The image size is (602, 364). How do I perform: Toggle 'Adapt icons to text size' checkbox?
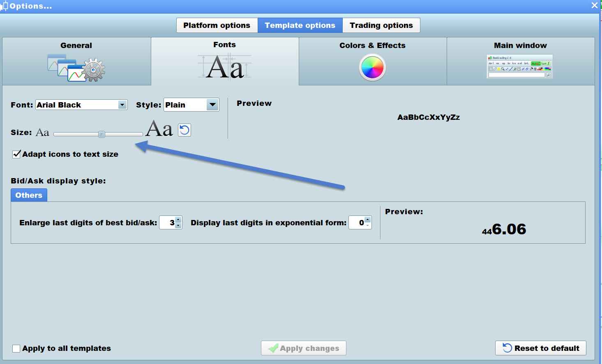pos(17,154)
